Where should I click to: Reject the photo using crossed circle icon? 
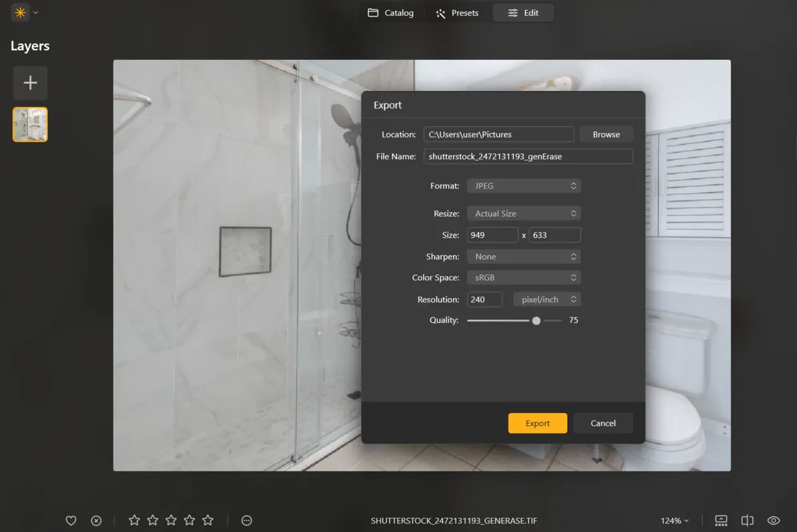click(x=96, y=520)
